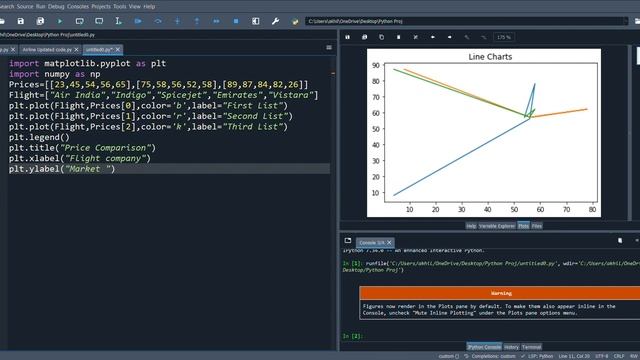Image resolution: width=640 pixels, height=360 pixels.
Task: Click Line 11 Col cursor position indicator
Action: [x=574, y=356]
